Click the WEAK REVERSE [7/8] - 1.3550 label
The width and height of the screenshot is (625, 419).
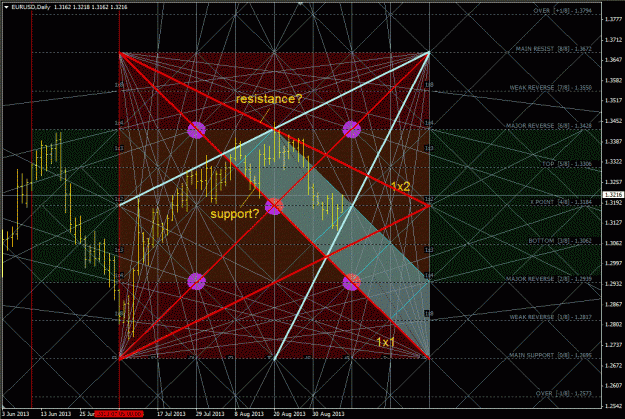(x=550, y=87)
